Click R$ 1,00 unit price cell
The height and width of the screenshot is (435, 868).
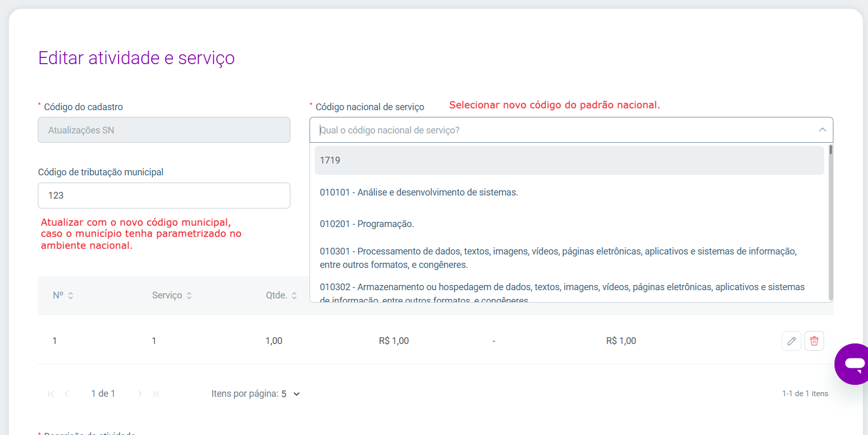[x=394, y=341]
